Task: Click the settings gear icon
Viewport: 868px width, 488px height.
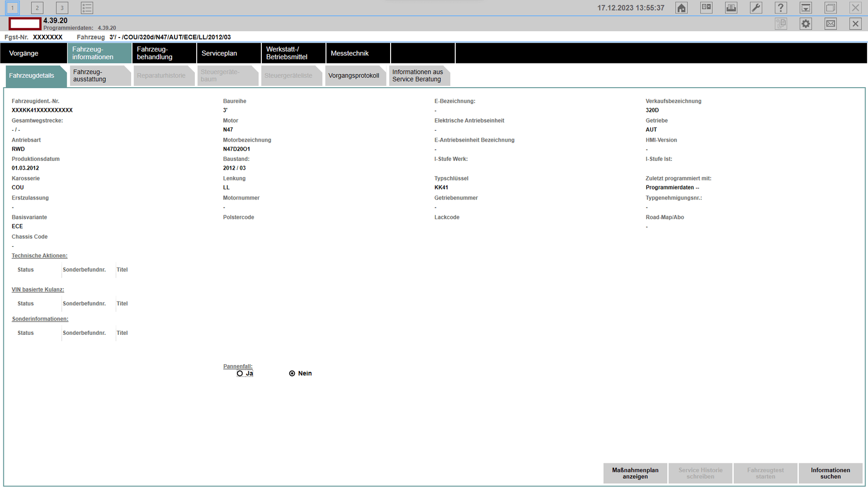Action: point(806,24)
